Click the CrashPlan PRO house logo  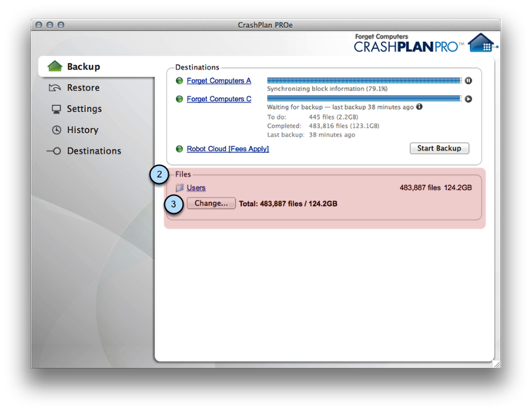(483, 43)
